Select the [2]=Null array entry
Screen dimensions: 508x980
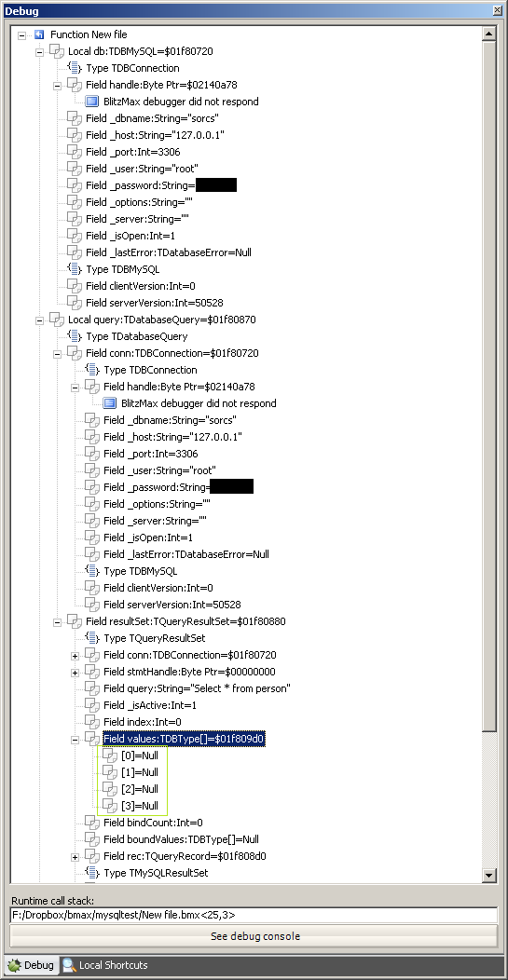[x=140, y=789]
